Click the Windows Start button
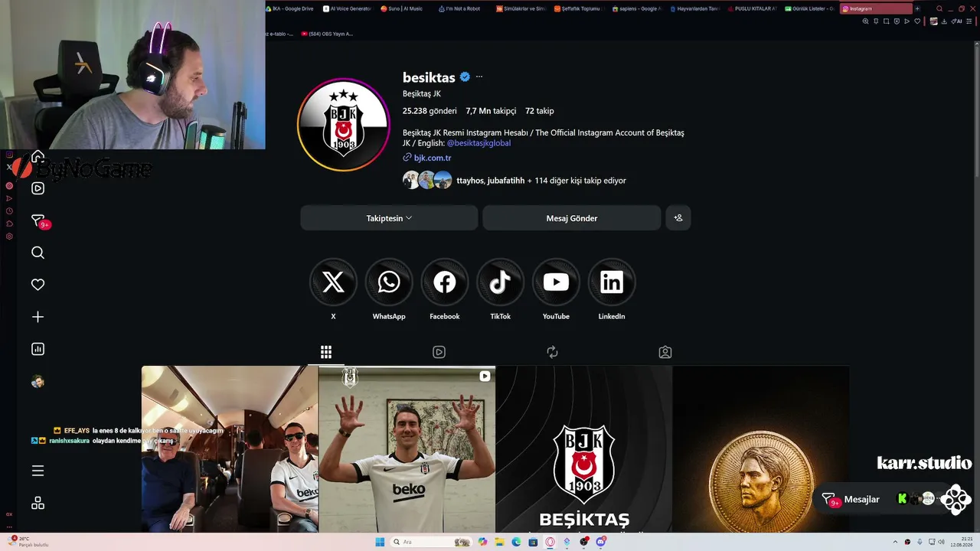The image size is (980, 551). pos(380,542)
